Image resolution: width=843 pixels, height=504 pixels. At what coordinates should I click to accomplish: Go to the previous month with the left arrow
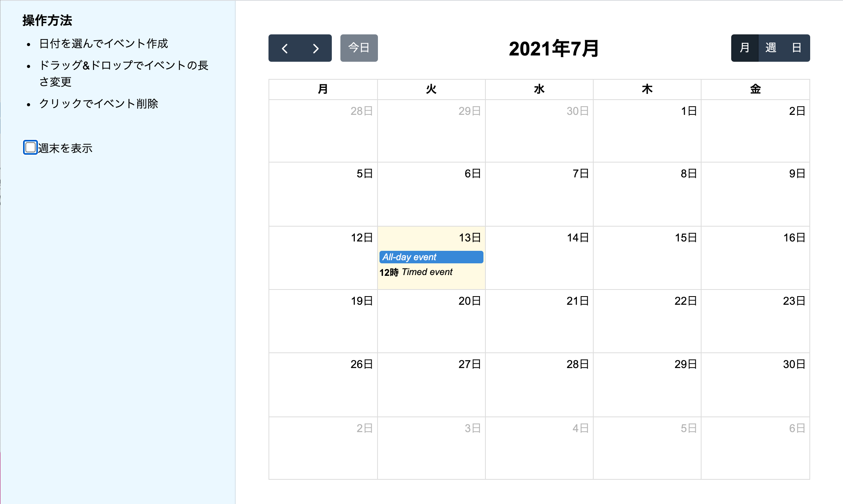285,48
